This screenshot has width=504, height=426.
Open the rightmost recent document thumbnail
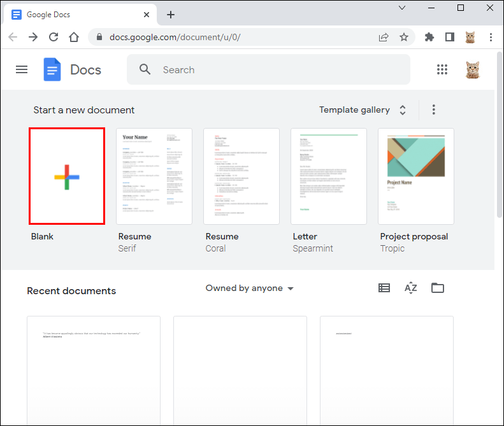(x=387, y=371)
